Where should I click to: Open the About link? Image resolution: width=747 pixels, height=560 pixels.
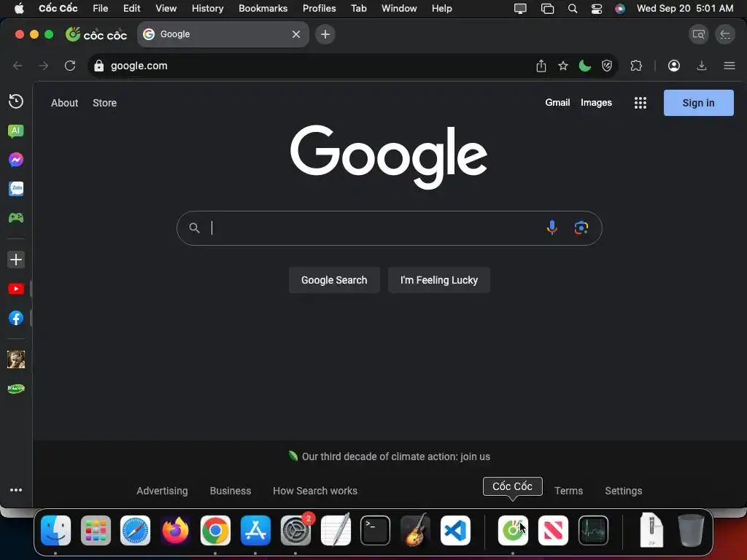coord(64,103)
